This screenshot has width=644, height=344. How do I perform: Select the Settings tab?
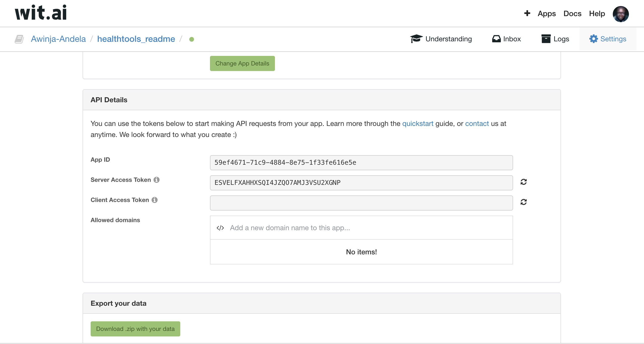click(x=608, y=39)
